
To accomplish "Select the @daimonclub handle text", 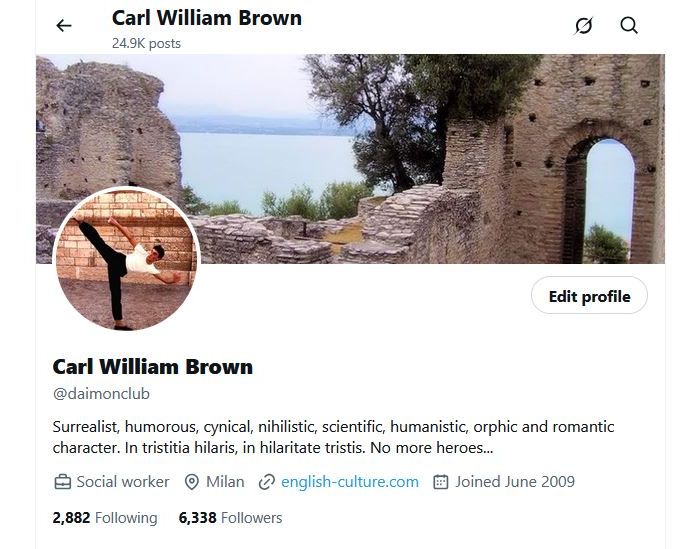I will coord(101,394).
